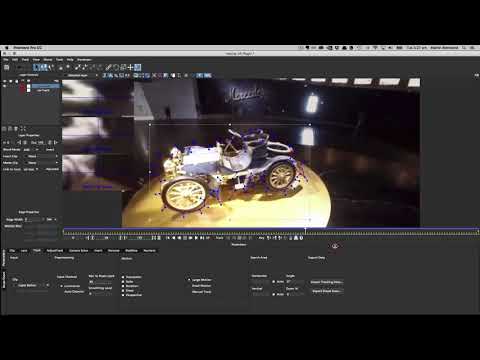Toggle visibility eye of selected layer

pyautogui.click(x=5, y=86)
